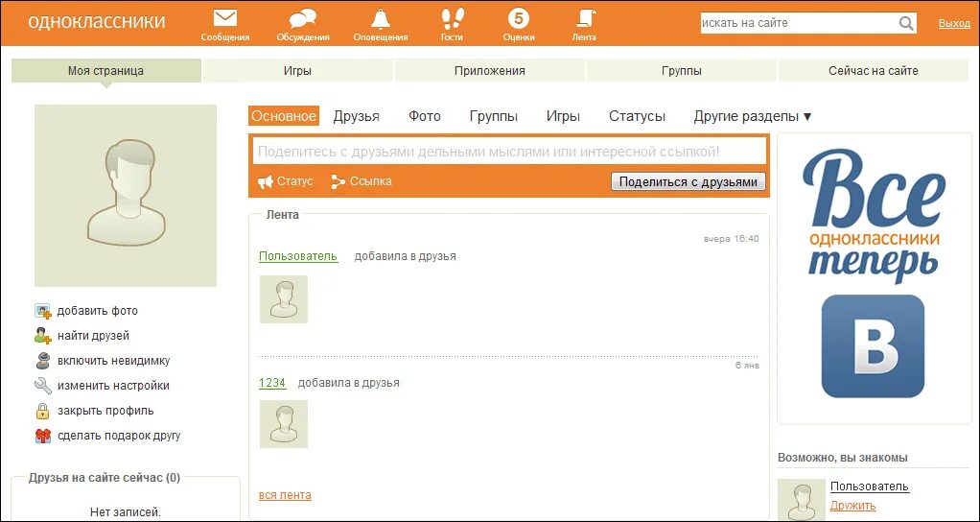Select the Статусы profile tab
This screenshot has width=980, height=522.
pyautogui.click(x=637, y=116)
